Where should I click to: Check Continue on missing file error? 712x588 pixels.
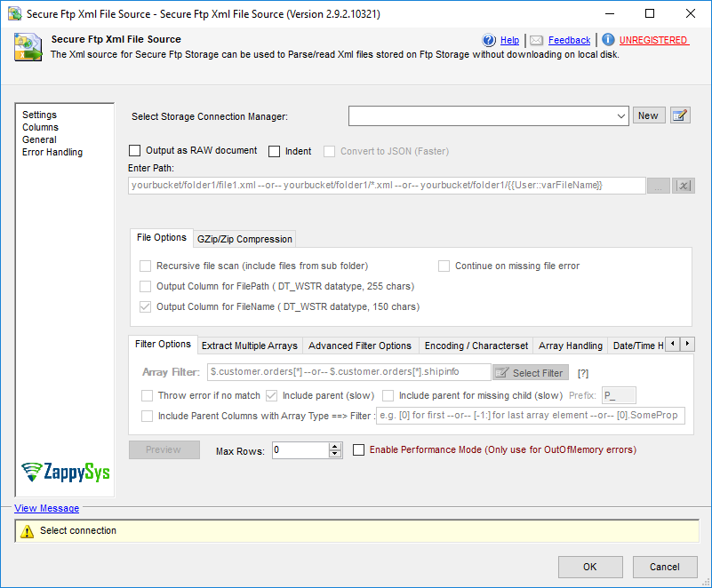tap(444, 266)
